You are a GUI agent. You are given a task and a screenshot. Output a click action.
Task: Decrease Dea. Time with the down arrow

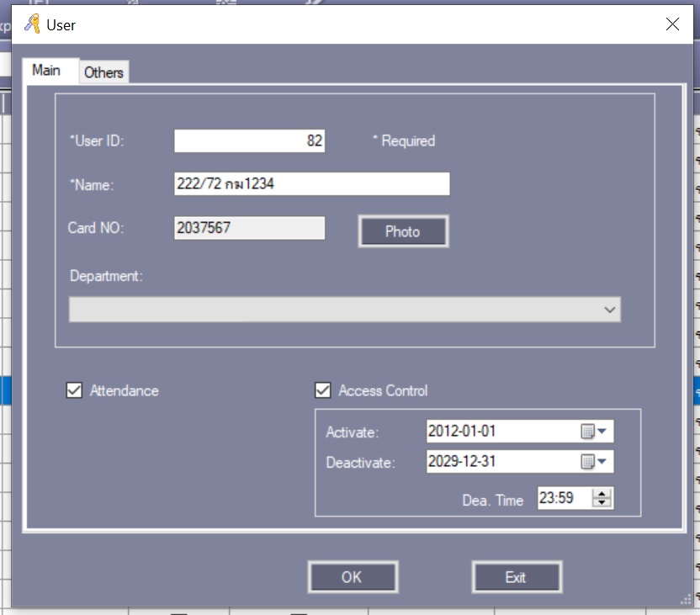click(x=602, y=503)
